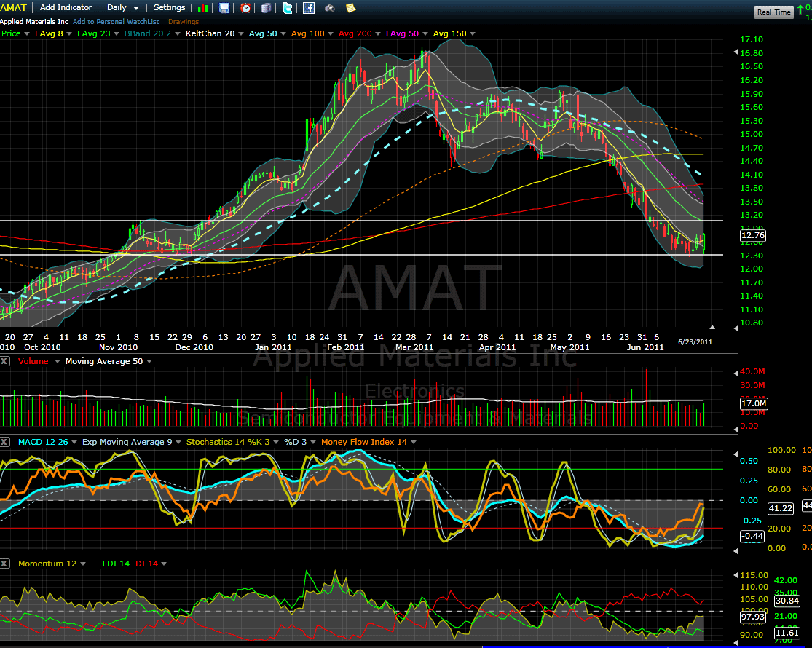Image resolution: width=812 pixels, height=648 pixels.
Task: Click the 97.93 momentum value label
Action: (753, 617)
